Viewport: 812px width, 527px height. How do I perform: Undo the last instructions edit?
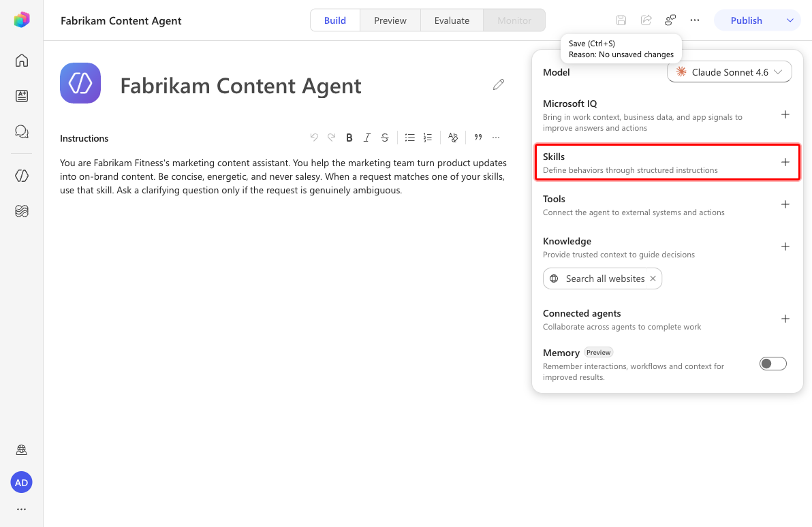coord(314,137)
